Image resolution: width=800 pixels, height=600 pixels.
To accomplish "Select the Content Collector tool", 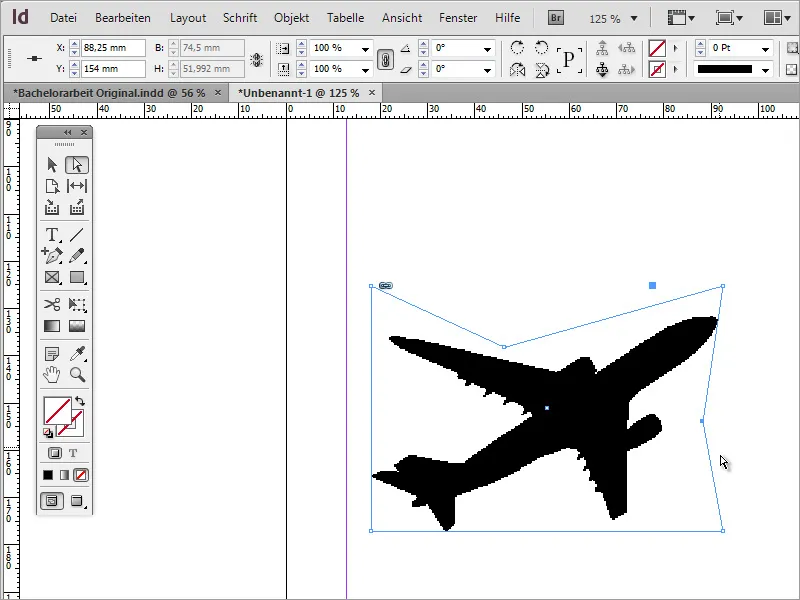I will coord(52,207).
